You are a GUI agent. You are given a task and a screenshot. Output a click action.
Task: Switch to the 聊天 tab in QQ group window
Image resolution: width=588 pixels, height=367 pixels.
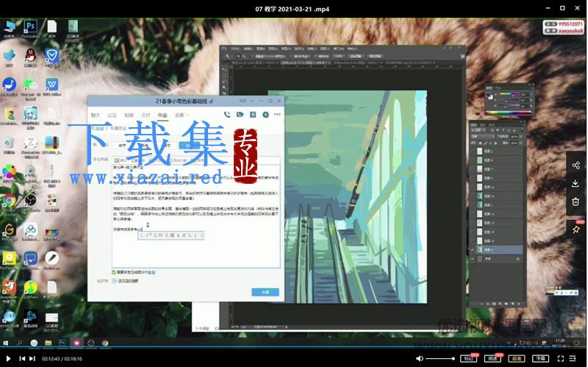point(96,115)
